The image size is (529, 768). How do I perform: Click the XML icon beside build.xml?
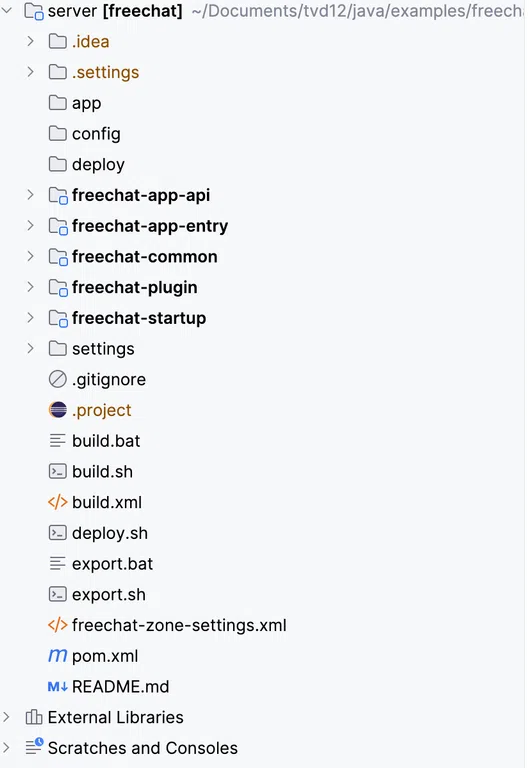pos(57,502)
